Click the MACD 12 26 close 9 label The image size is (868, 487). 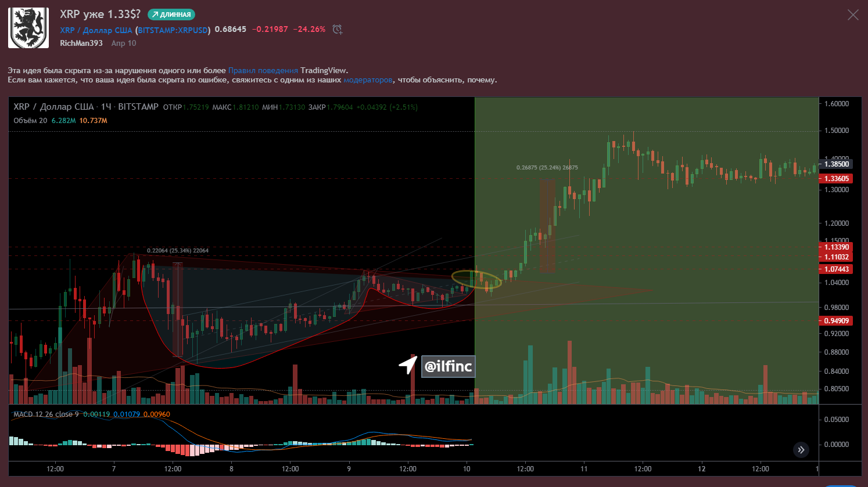[46, 414]
